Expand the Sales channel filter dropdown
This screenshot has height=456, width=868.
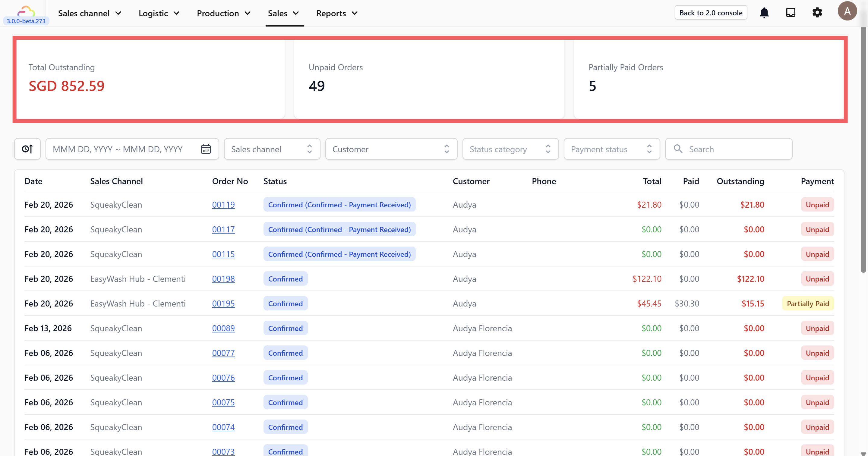pos(272,149)
